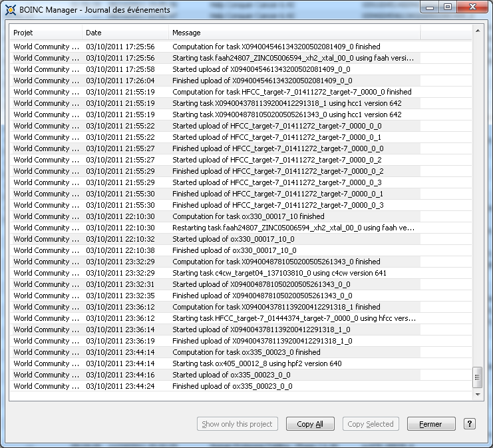Select 'Computation for task ox330_00017_10 finished'

click(248, 216)
